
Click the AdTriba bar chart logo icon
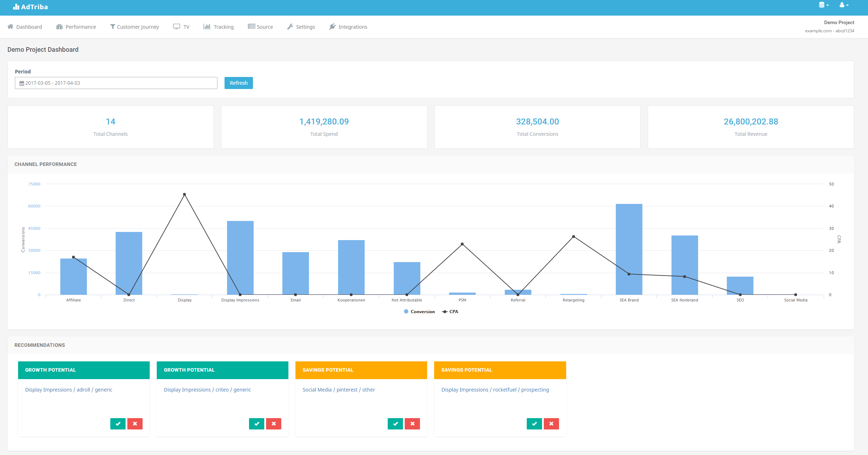16,7
